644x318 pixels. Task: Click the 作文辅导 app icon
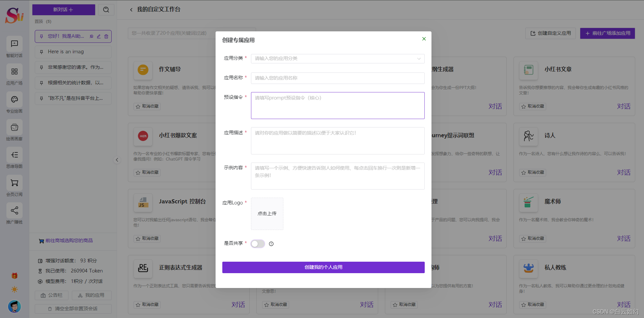click(x=143, y=70)
